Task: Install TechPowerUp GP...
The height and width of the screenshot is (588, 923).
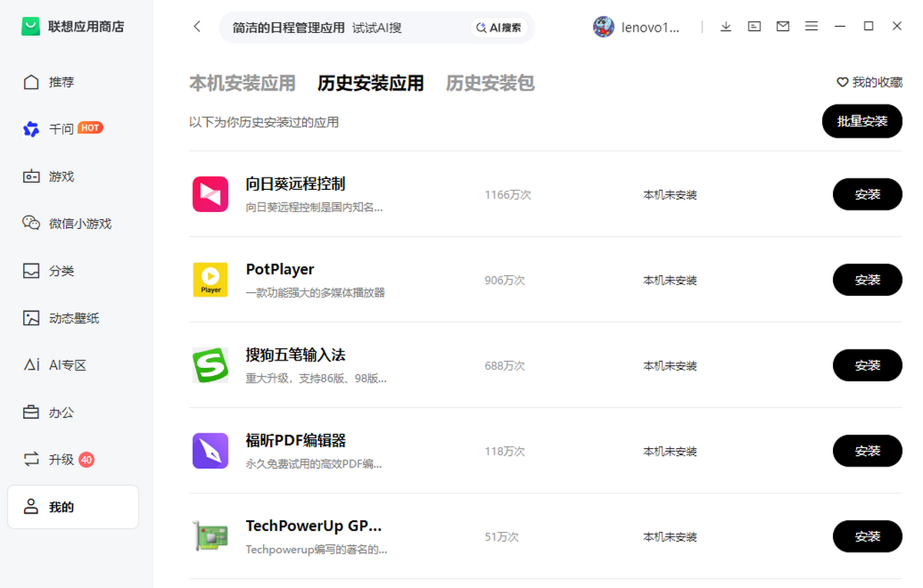Action: pyautogui.click(x=868, y=537)
